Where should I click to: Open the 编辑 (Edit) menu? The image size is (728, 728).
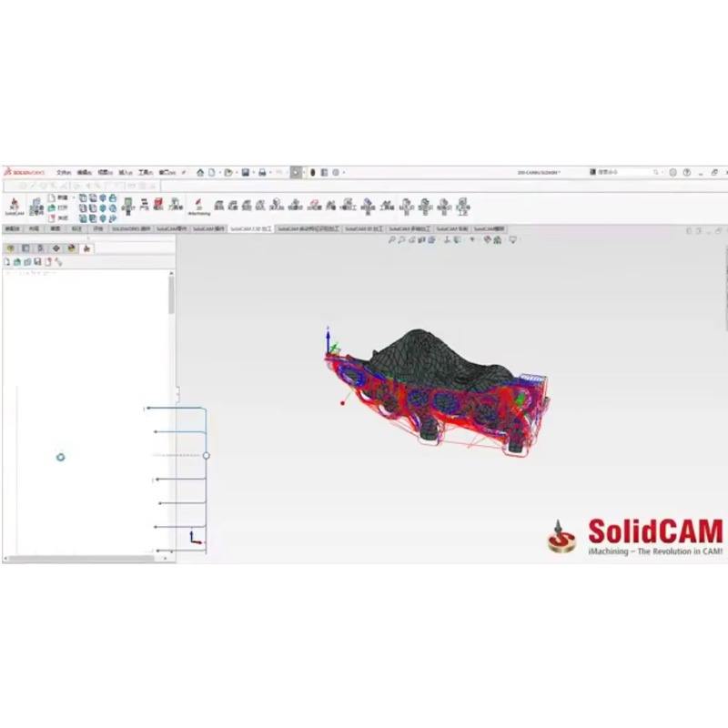pos(84,173)
